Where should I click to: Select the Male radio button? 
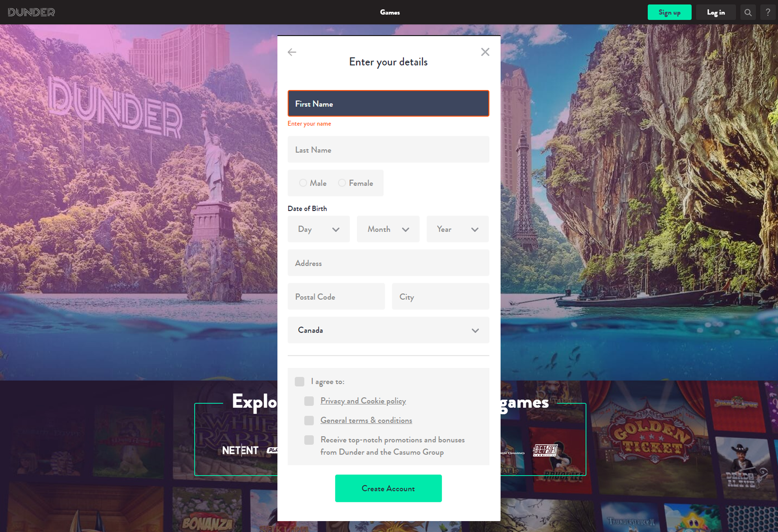303,183
